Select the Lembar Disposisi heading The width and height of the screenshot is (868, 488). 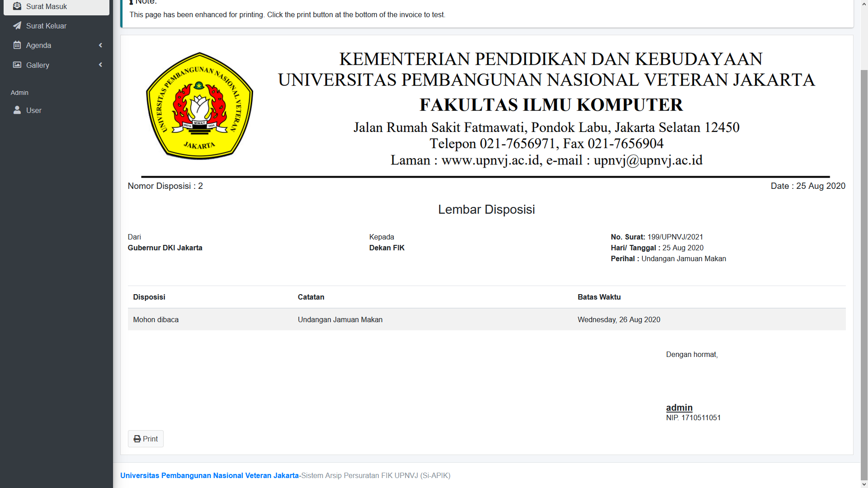click(x=486, y=210)
